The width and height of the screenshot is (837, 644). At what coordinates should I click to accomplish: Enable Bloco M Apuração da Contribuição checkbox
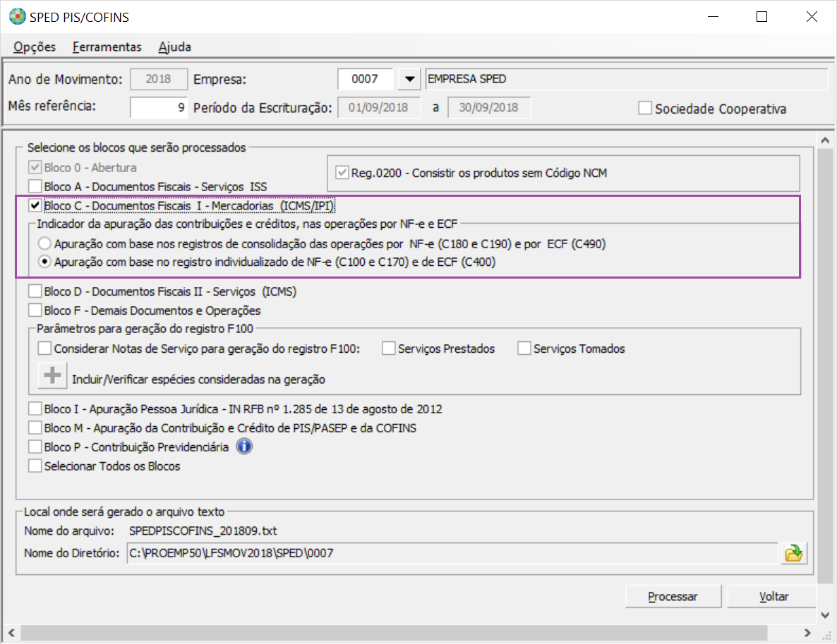pos(35,428)
